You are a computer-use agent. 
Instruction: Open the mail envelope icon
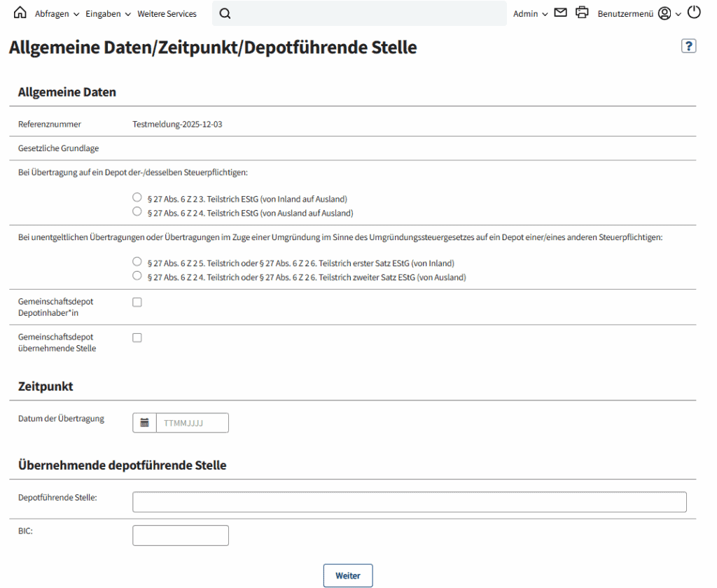[x=560, y=13]
